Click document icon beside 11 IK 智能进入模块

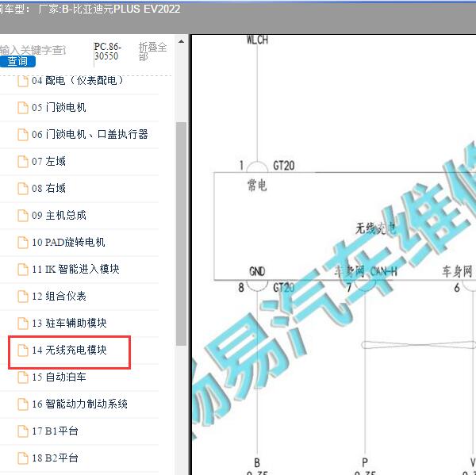coord(23,269)
